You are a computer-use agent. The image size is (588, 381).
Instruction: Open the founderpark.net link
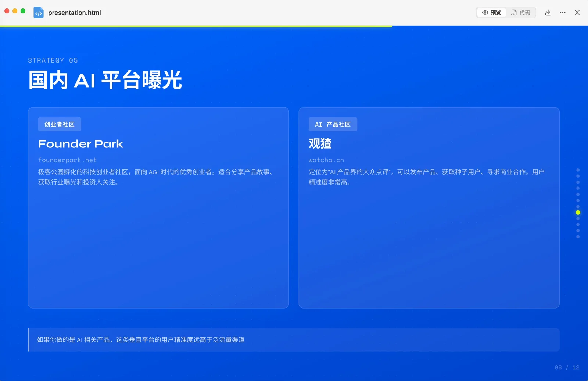point(67,160)
